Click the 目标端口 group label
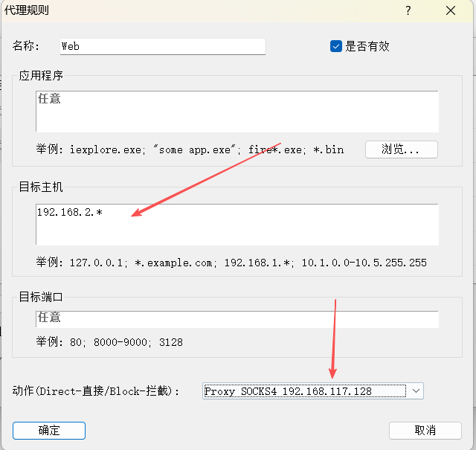476x450 pixels. (x=41, y=297)
